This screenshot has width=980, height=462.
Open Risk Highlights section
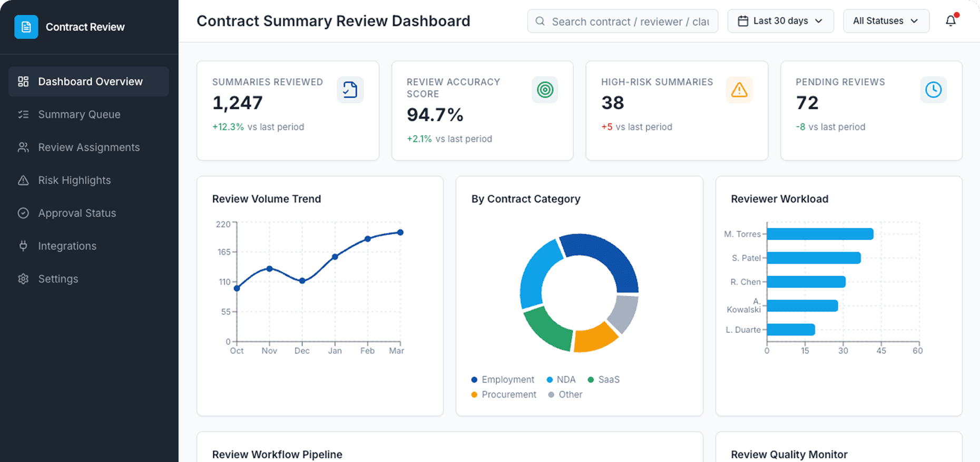point(89,180)
